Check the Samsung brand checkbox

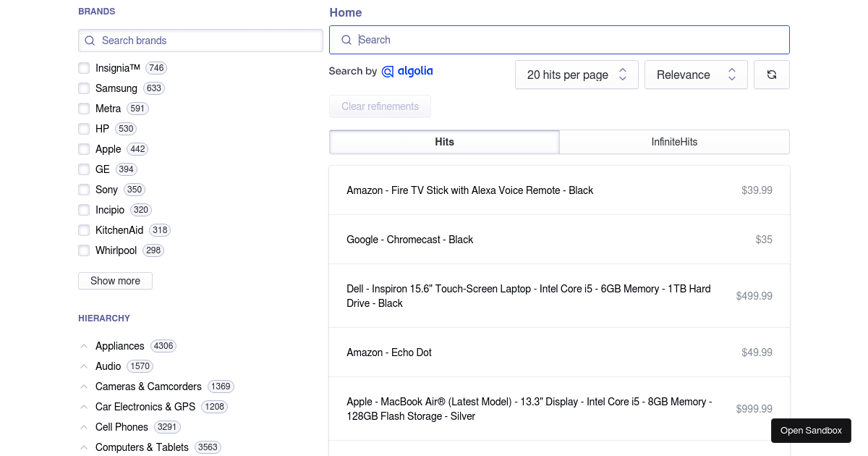[84, 88]
